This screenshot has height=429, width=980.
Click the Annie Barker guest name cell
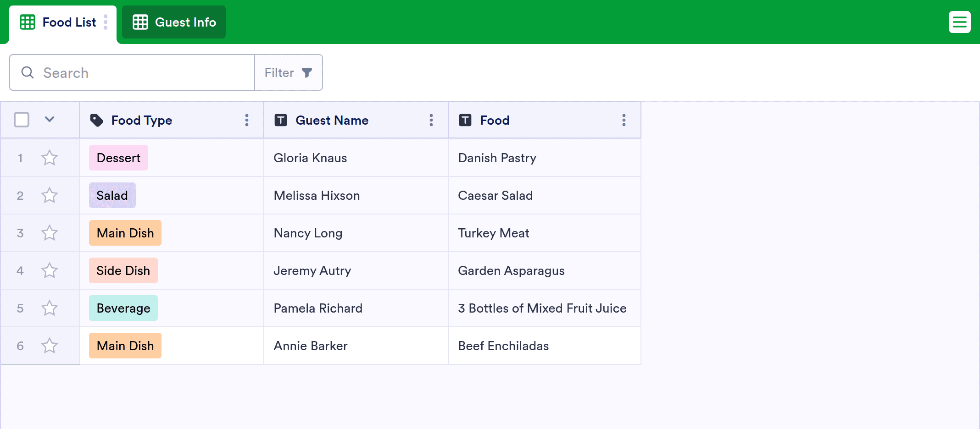point(311,346)
